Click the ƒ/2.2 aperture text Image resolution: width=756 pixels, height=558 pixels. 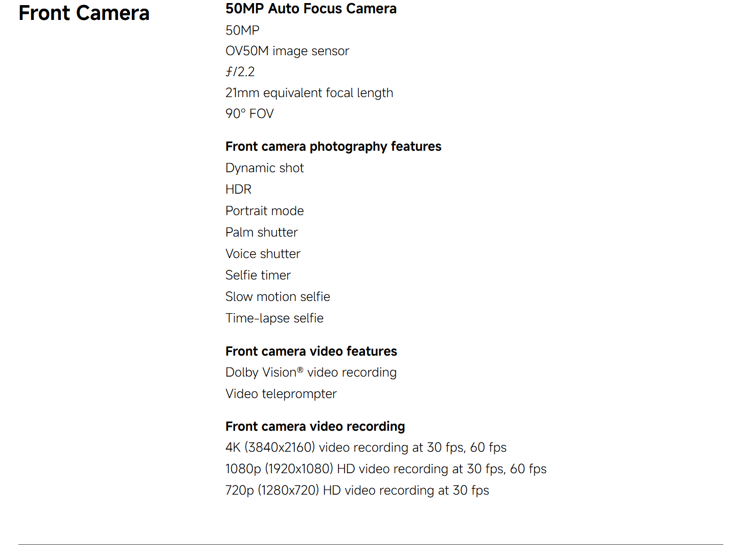pyautogui.click(x=240, y=72)
